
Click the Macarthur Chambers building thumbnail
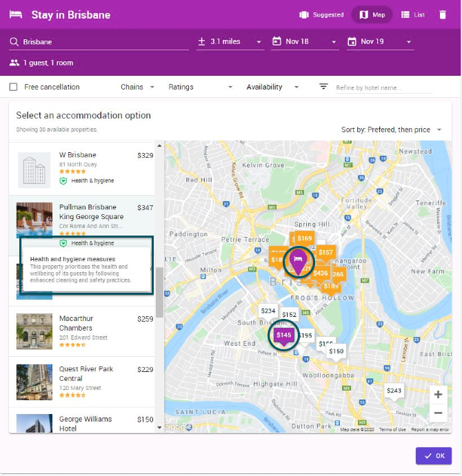coord(34,331)
